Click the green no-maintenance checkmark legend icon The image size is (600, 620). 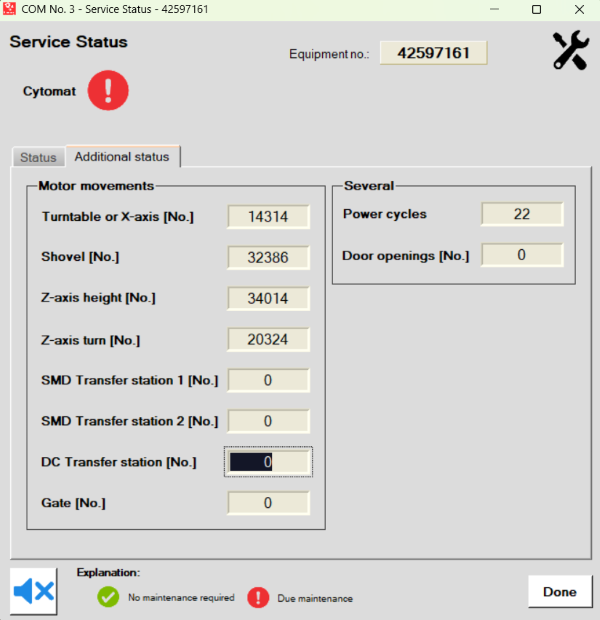pos(108,597)
